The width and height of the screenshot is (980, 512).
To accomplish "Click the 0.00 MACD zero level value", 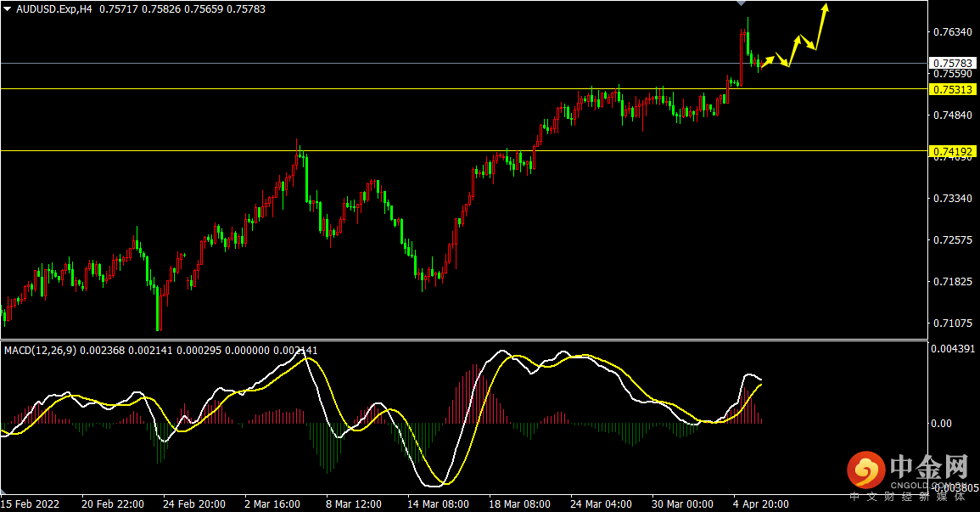I will click(x=941, y=423).
